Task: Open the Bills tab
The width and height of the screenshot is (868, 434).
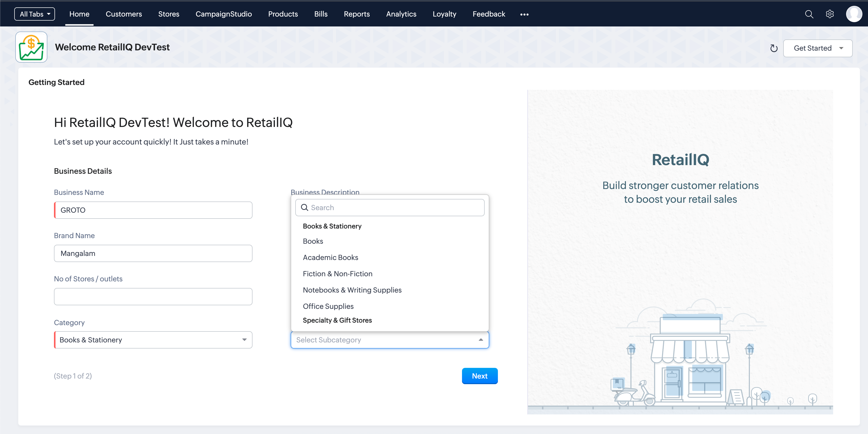Action: [x=320, y=14]
